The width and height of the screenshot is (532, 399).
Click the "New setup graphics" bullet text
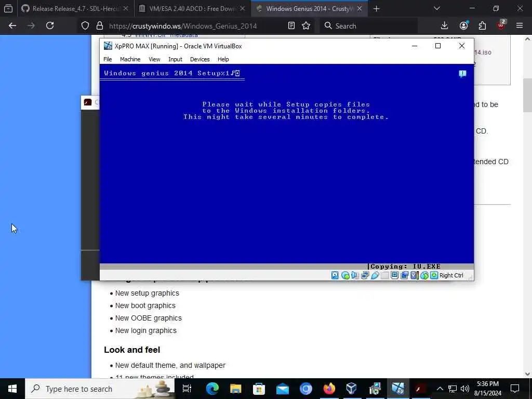coord(147,293)
